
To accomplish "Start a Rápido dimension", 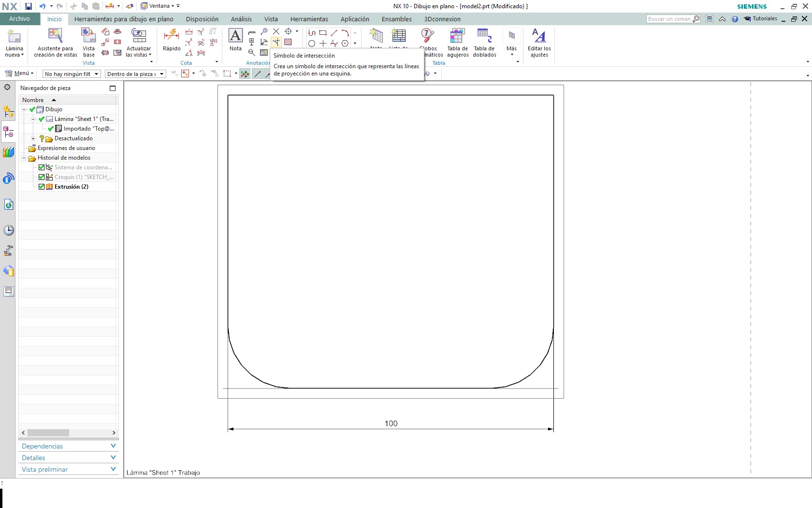I will (172, 40).
